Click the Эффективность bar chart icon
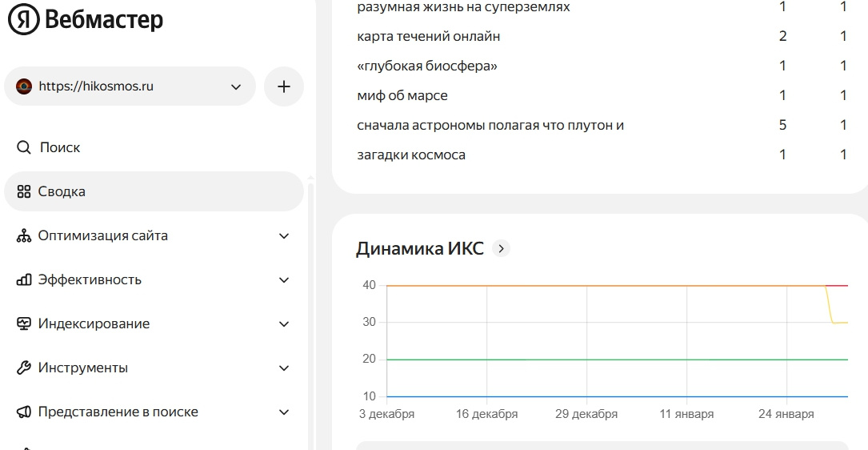Screen dimensions: 868x450 click(24, 280)
